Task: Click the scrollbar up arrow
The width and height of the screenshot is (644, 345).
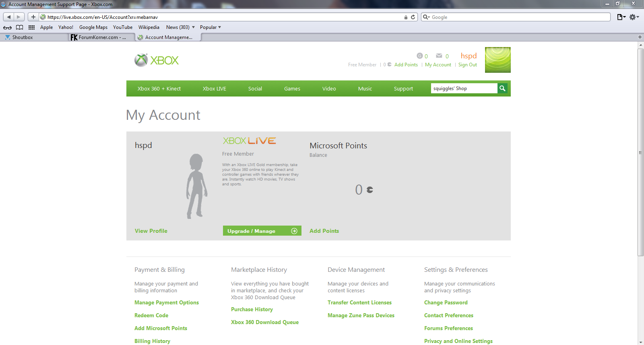Action: click(x=640, y=45)
